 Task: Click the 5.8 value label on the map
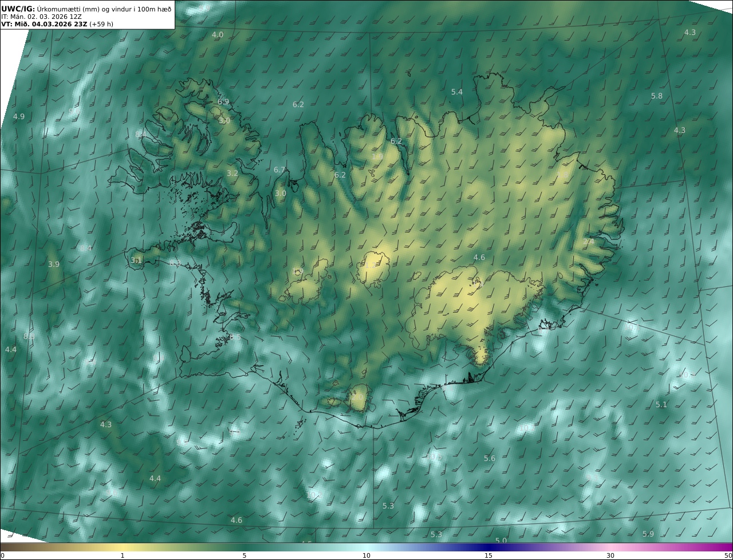657,96
